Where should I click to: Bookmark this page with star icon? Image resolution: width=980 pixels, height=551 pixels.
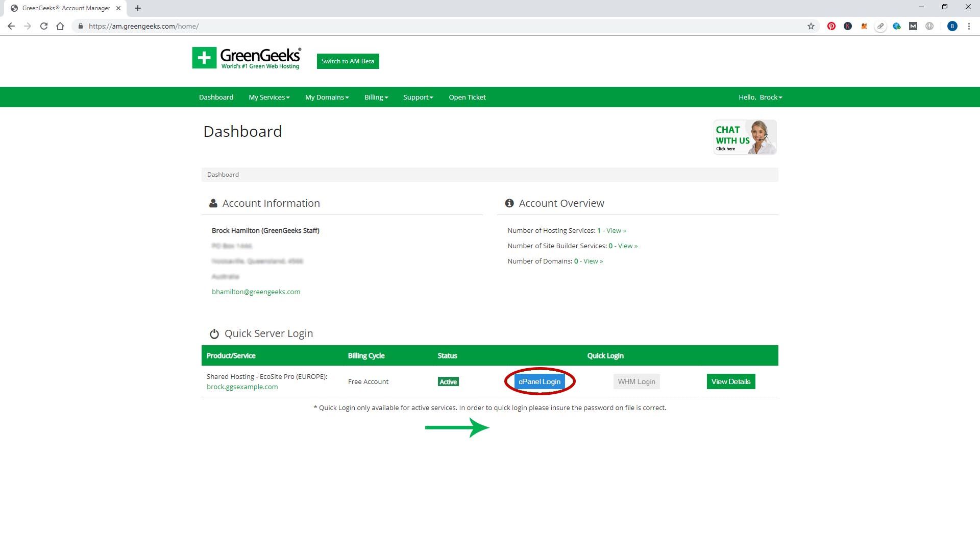[x=811, y=26]
